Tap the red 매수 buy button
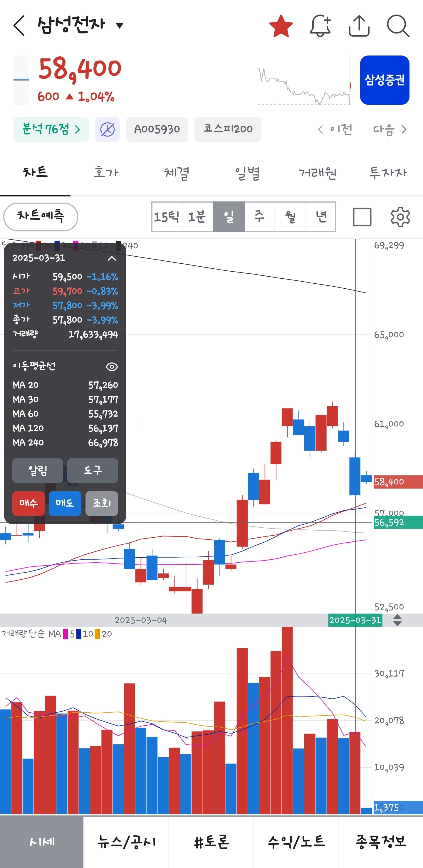Image resolution: width=423 pixels, height=868 pixels. pos(28,503)
